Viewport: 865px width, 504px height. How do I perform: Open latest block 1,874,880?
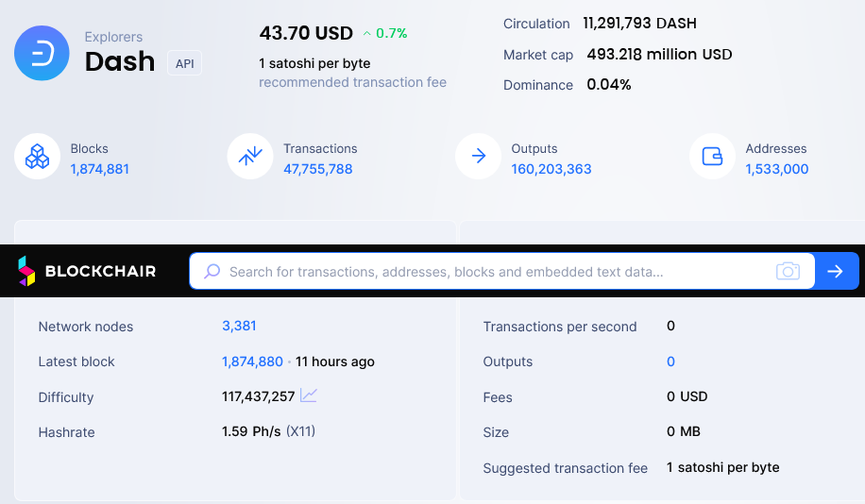[253, 361]
